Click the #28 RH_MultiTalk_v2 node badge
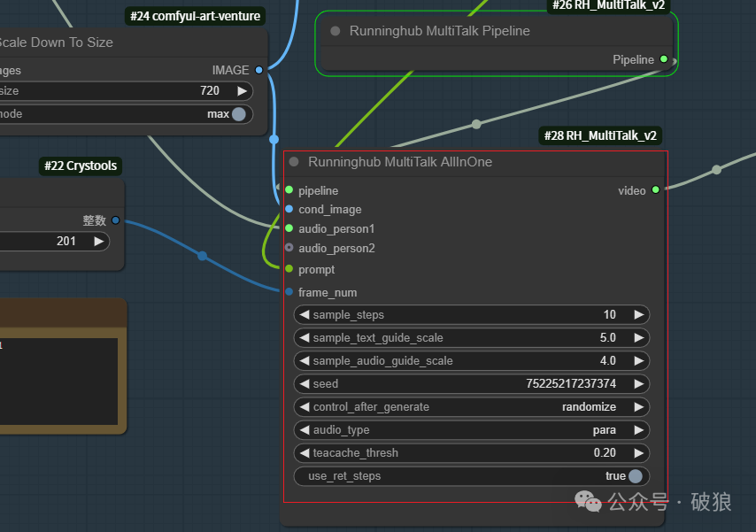 click(x=601, y=135)
